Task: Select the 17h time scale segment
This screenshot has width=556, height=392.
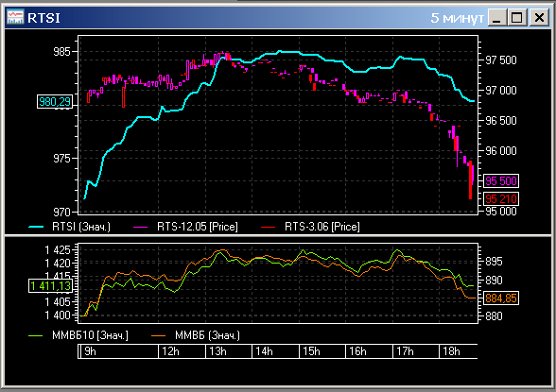Action: pyautogui.click(x=416, y=351)
